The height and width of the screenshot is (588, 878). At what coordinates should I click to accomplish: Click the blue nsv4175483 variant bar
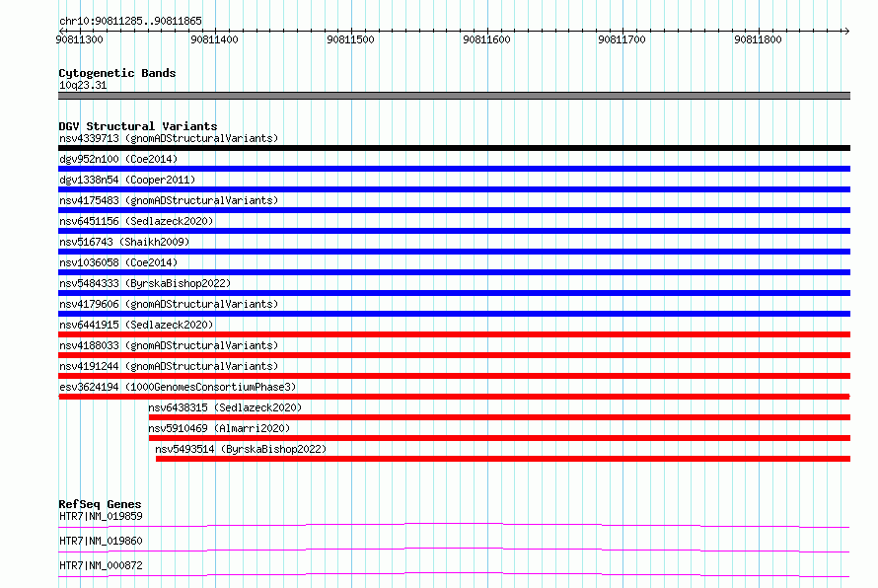click(x=454, y=210)
